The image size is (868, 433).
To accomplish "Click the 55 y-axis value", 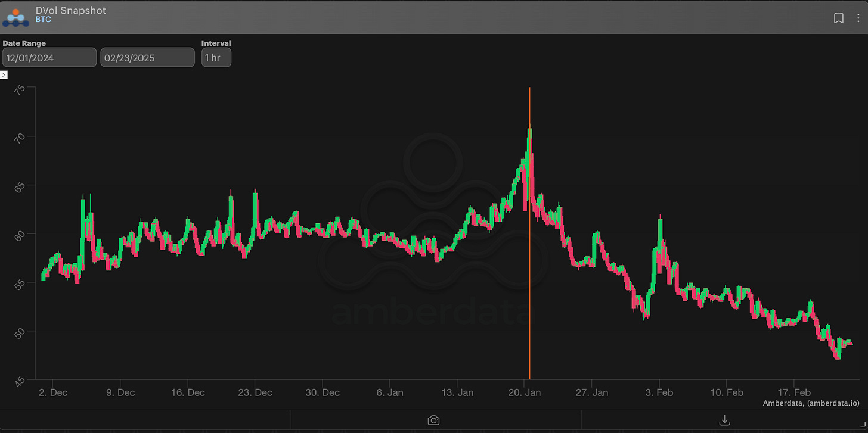I will click(x=20, y=284).
